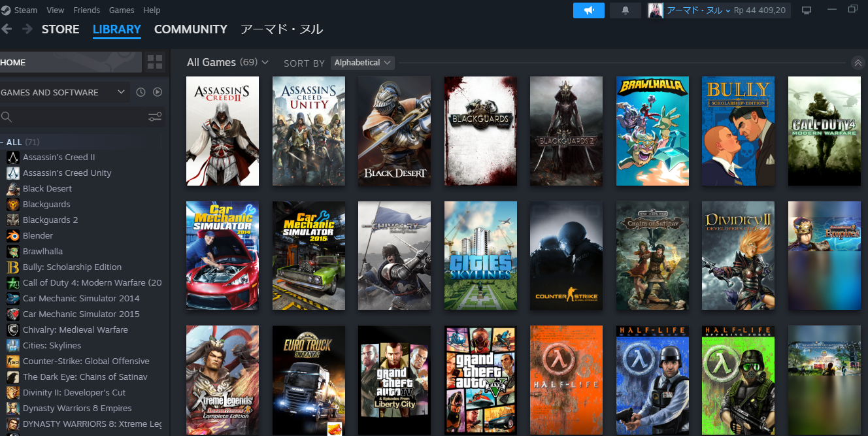Click Blackguards 2 icon in sidebar
The image size is (868, 436).
pos(13,220)
